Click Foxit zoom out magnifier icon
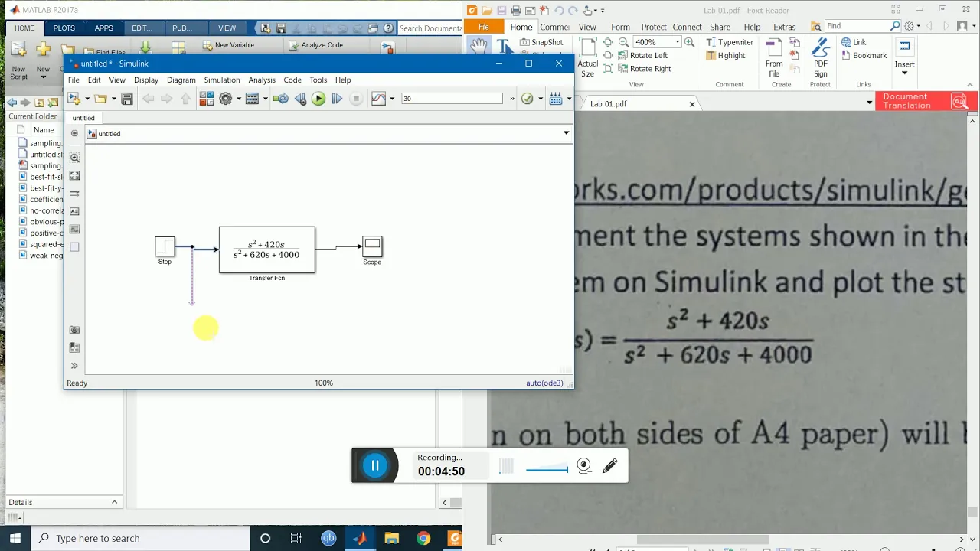This screenshot has height=551, width=980. (623, 42)
